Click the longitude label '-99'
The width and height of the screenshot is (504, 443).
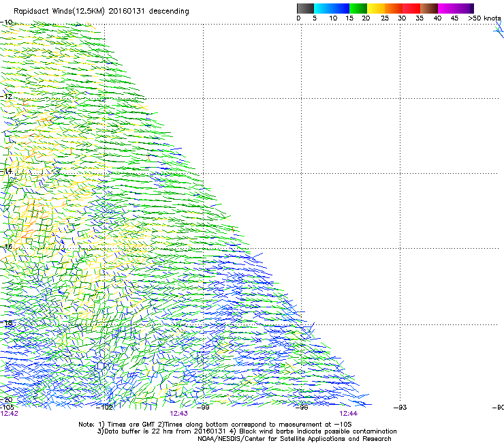coord(203,408)
